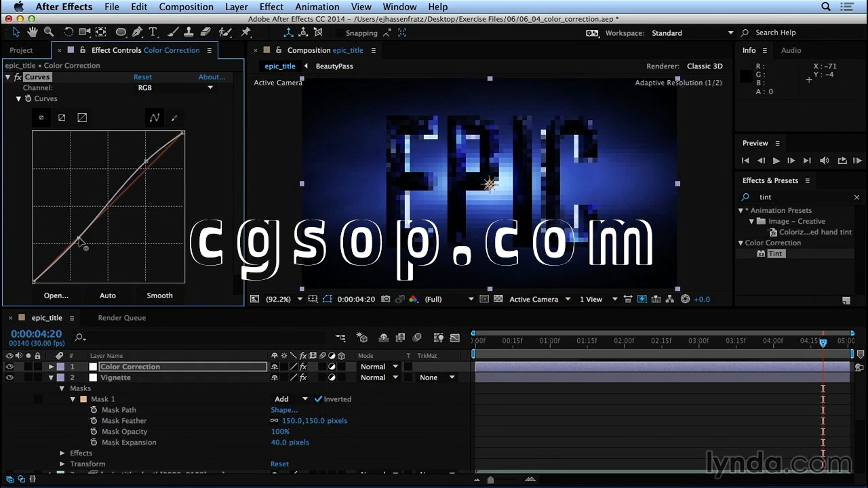The width and height of the screenshot is (868, 488).
Task: Click the Auto curves button
Action: [108, 296]
